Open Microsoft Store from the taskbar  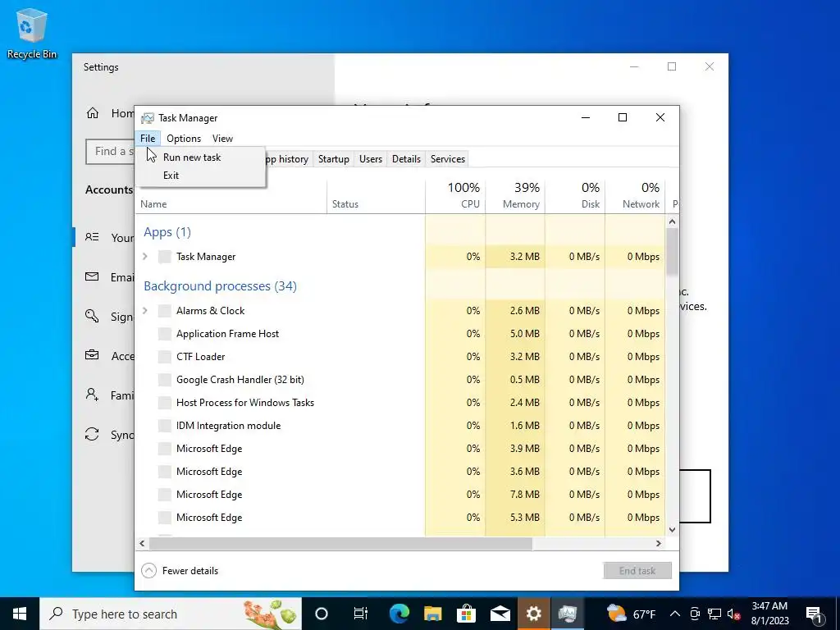[x=466, y=614]
